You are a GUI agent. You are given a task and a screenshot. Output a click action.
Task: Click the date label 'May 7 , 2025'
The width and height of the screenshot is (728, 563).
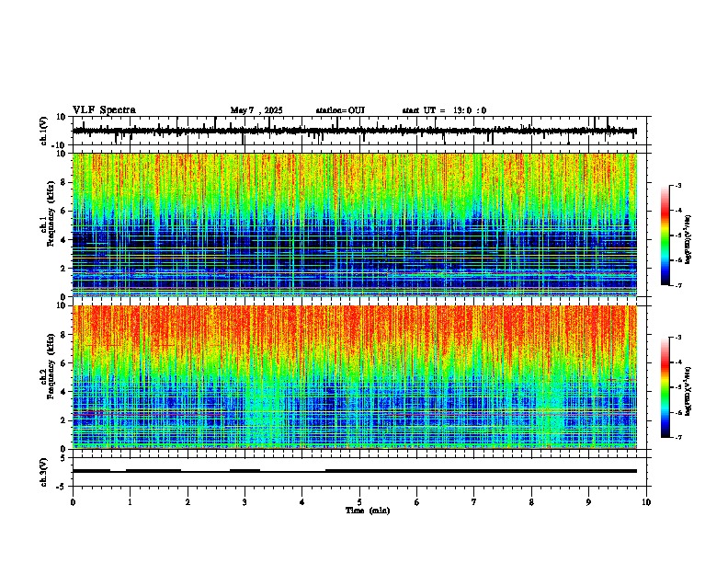256,110
